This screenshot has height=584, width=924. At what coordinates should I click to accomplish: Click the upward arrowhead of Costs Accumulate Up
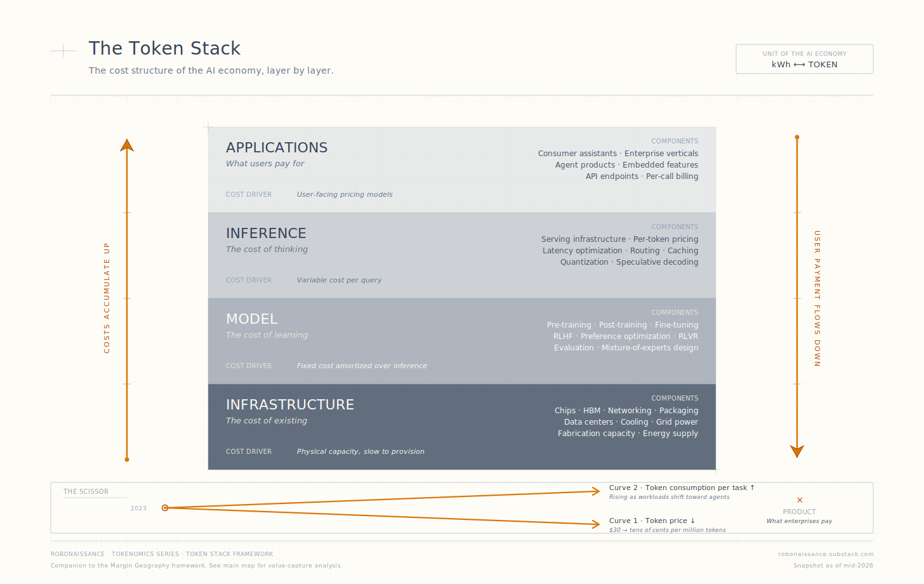[127, 145]
